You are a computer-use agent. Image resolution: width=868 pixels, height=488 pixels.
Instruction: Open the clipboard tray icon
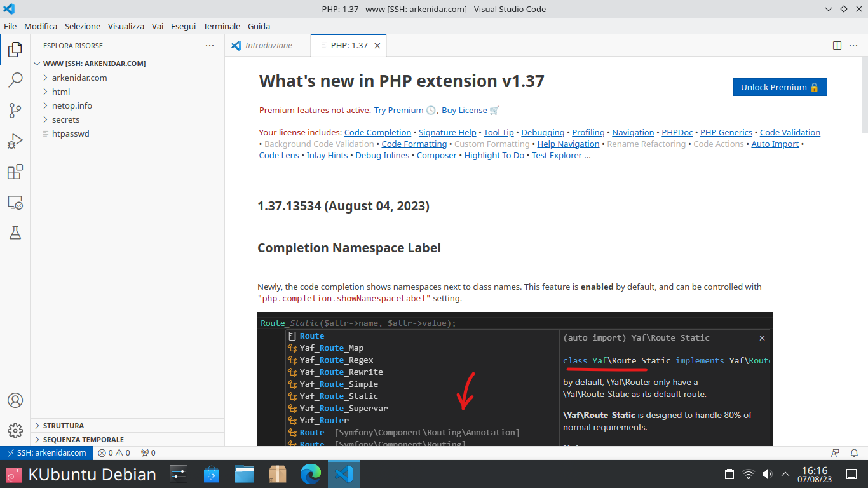point(730,474)
